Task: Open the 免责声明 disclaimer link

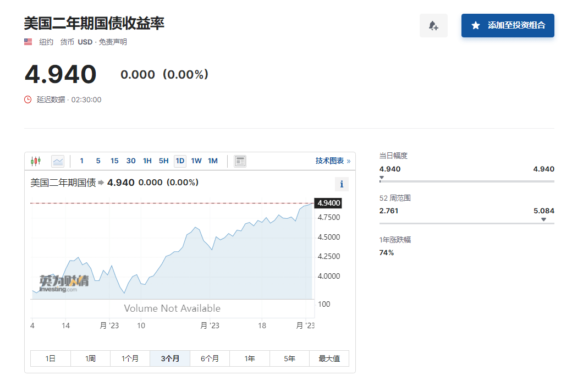Action: coord(113,42)
